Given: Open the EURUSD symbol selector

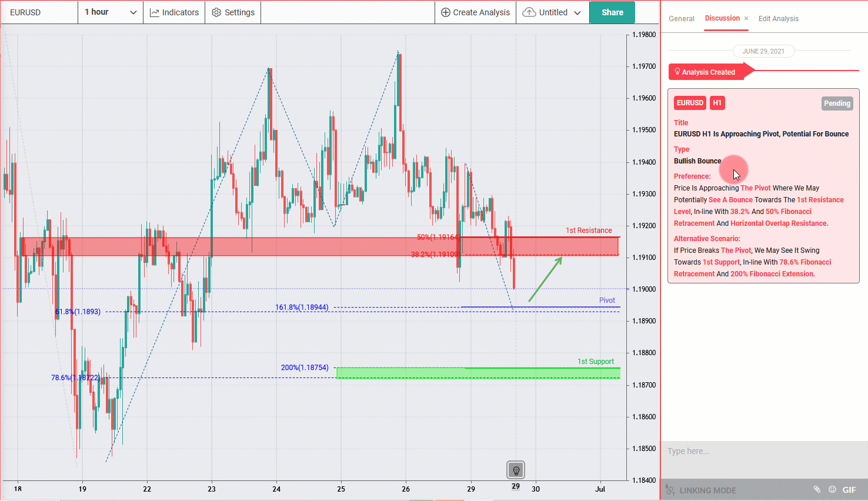Looking at the screenshot, I should [39, 12].
